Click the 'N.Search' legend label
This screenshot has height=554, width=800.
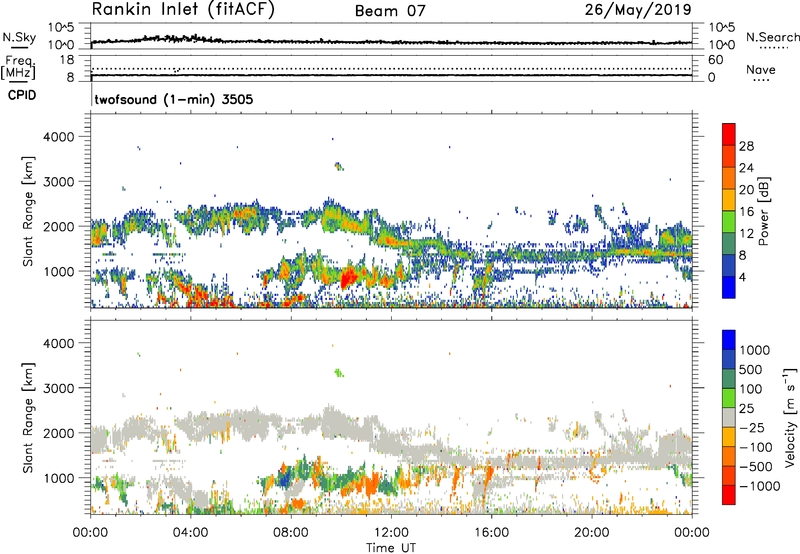coord(772,37)
